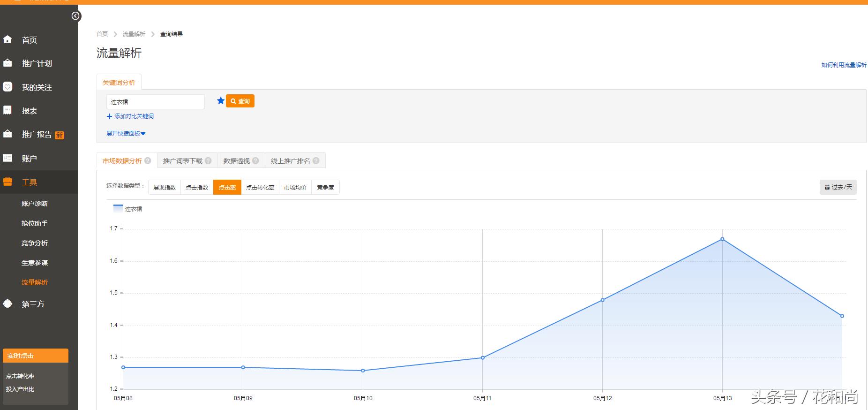This screenshot has width=868, height=410.
Task: Click help icon beside 线上推广排名
Action: point(316,160)
